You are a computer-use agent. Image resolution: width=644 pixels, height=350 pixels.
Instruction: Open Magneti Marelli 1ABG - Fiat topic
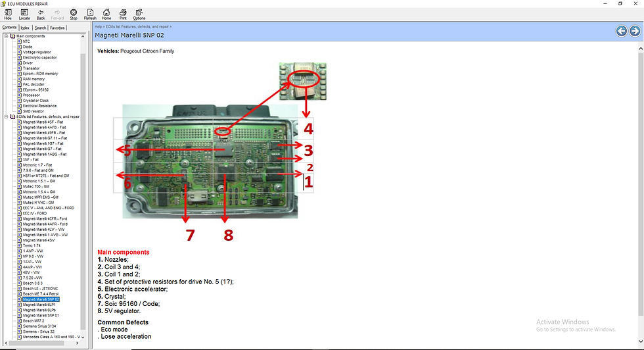[45, 154]
